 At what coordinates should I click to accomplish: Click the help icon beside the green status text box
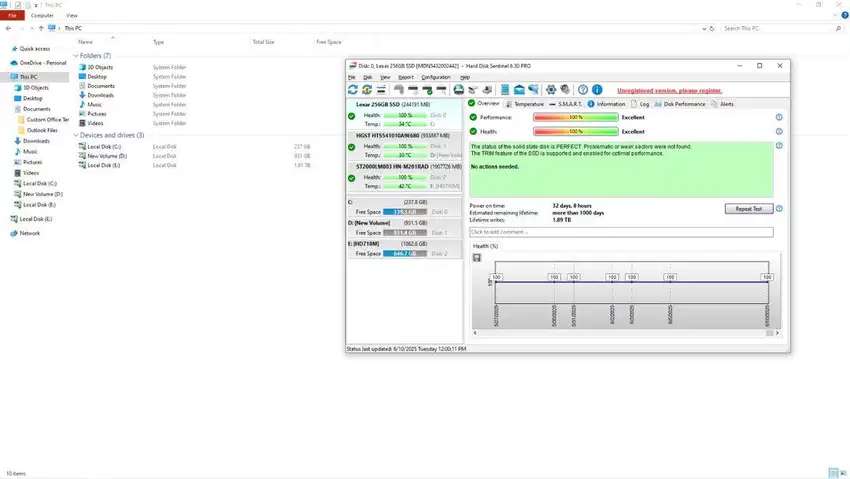point(779,146)
